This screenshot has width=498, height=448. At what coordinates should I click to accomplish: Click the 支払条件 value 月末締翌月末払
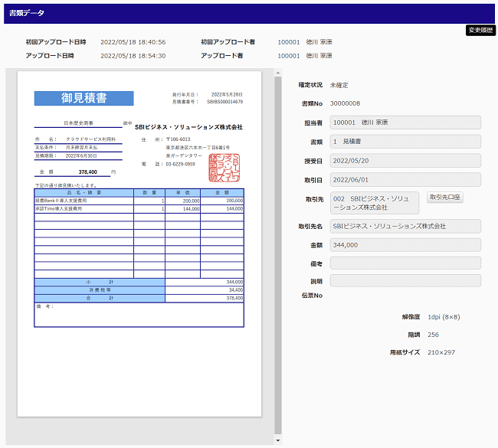[82, 148]
